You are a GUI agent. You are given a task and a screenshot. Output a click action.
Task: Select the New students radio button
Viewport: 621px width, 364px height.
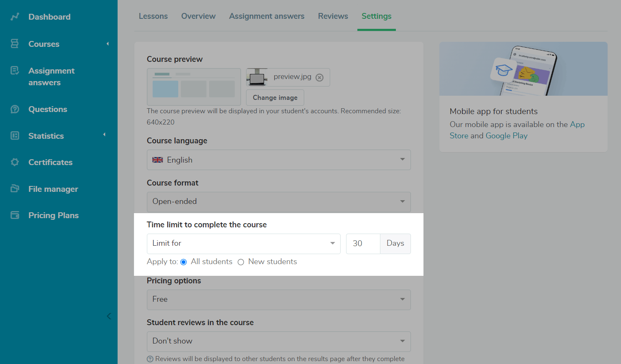tap(241, 262)
